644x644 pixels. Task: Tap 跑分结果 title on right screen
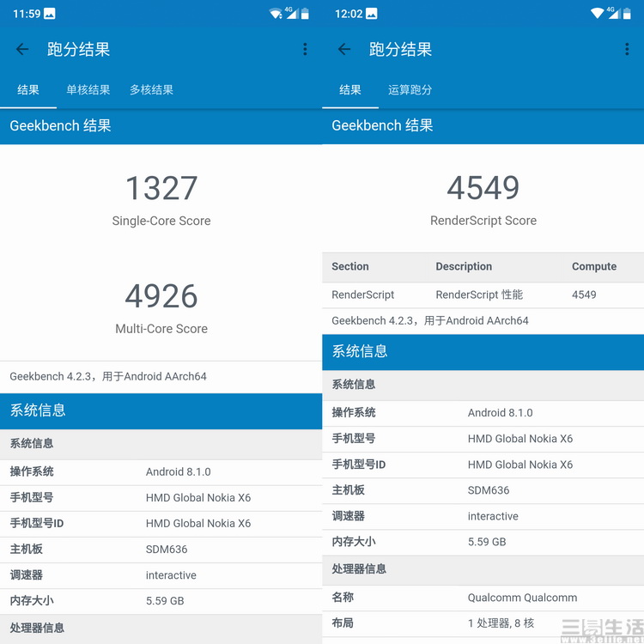click(x=400, y=49)
